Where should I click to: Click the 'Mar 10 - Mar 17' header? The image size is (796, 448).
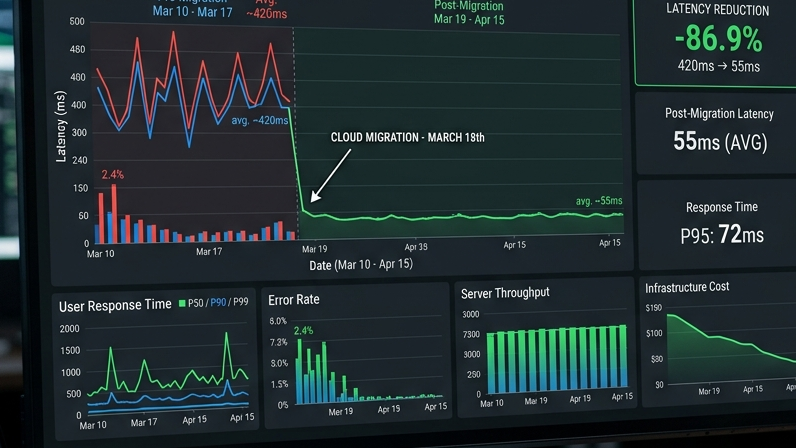(x=192, y=12)
